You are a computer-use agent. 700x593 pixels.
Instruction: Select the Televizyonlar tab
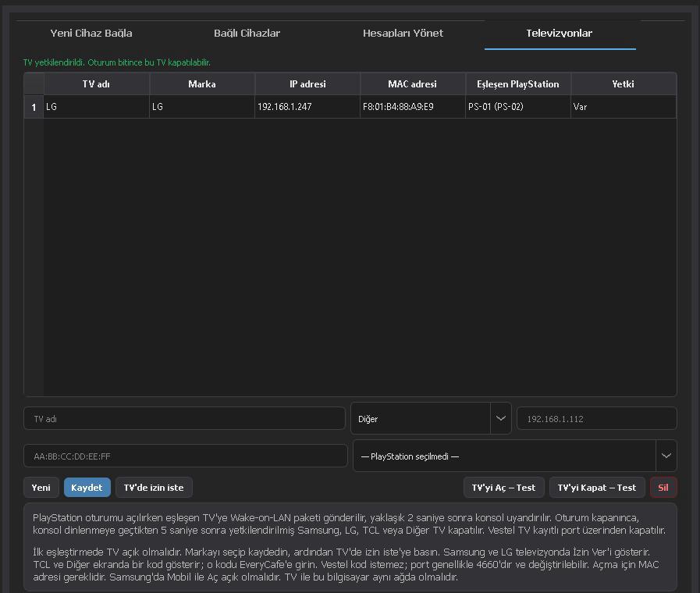pyautogui.click(x=560, y=34)
